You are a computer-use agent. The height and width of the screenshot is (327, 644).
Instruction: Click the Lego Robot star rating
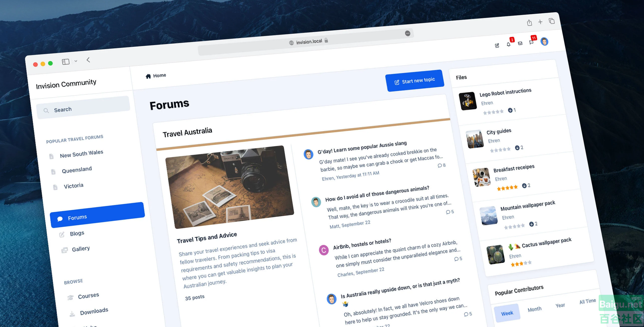point(493,112)
